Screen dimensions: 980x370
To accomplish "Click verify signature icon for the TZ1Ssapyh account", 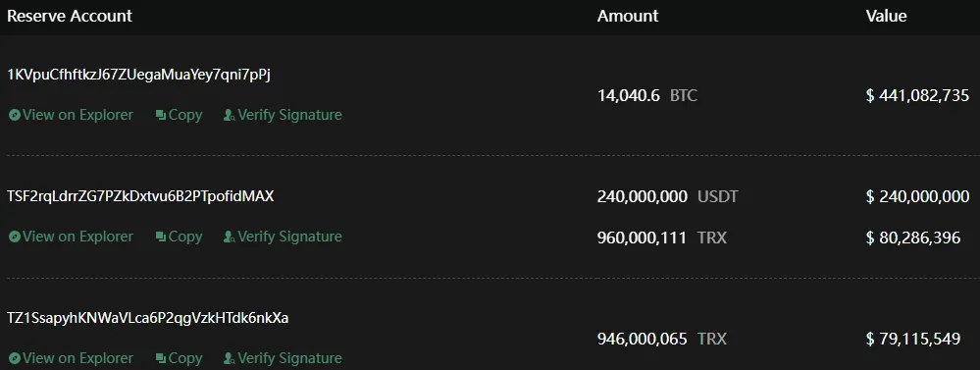I will [230, 359].
